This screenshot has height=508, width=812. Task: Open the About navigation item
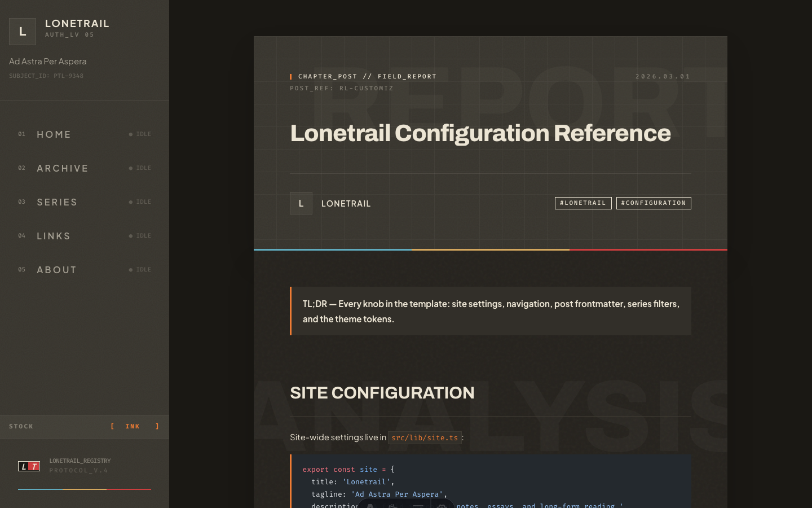point(85,270)
